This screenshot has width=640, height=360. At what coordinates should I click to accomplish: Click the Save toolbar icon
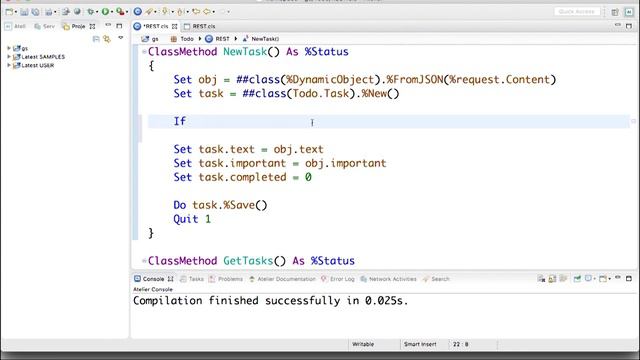click(x=24, y=12)
